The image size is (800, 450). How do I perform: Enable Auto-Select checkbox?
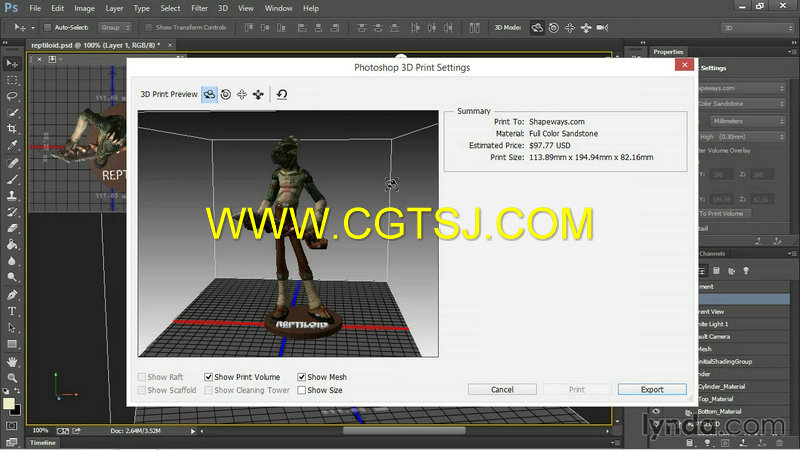(x=47, y=28)
